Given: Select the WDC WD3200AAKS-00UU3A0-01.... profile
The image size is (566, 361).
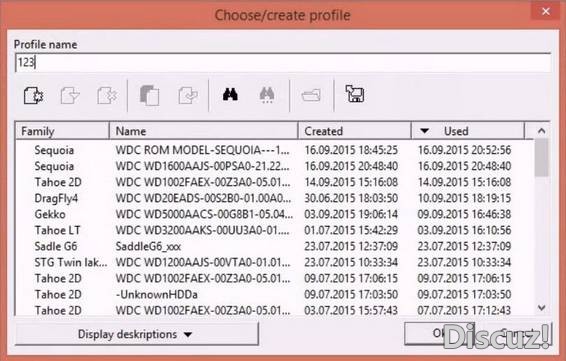Looking at the screenshot, I should point(203,230).
